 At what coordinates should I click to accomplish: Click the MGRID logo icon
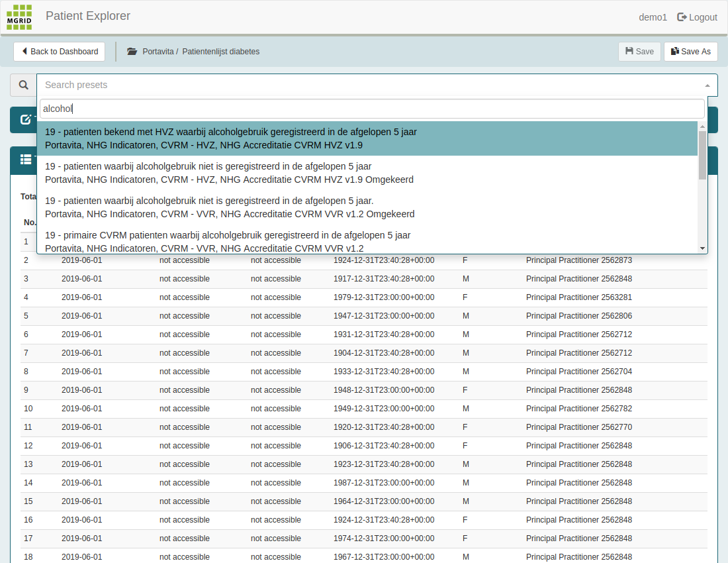click(19, 17)
